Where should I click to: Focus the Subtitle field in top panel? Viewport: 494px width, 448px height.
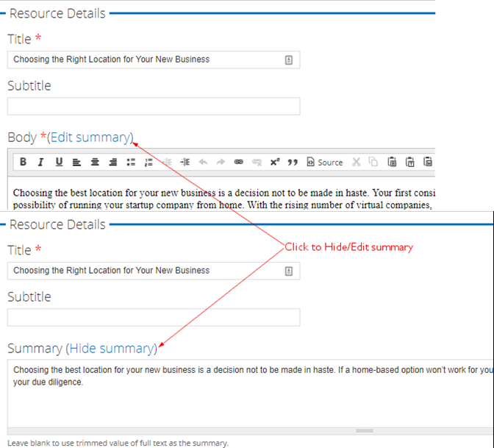(x=154, y=106)
